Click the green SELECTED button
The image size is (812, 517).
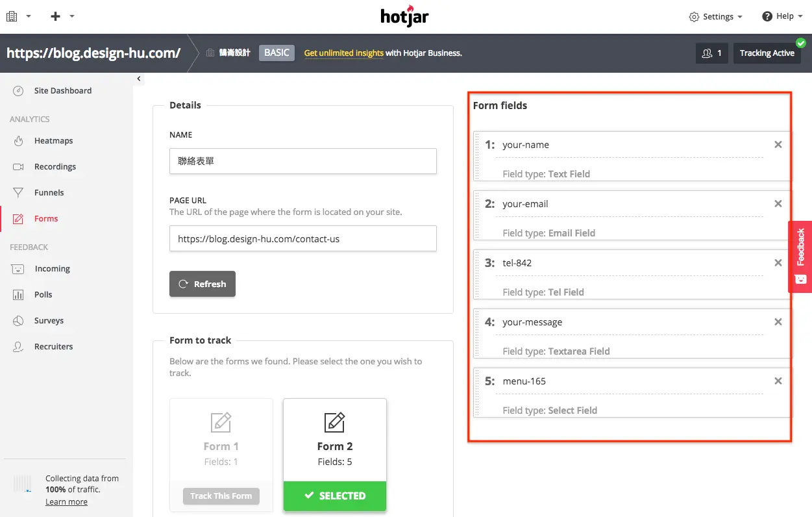pyautogui.click(x=335, y=496)
